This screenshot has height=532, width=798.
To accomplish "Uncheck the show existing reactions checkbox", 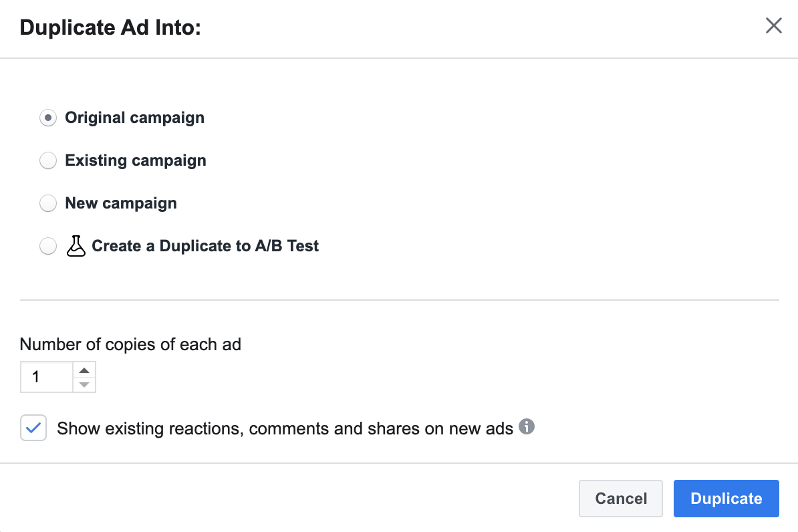I will coord(33,428).
